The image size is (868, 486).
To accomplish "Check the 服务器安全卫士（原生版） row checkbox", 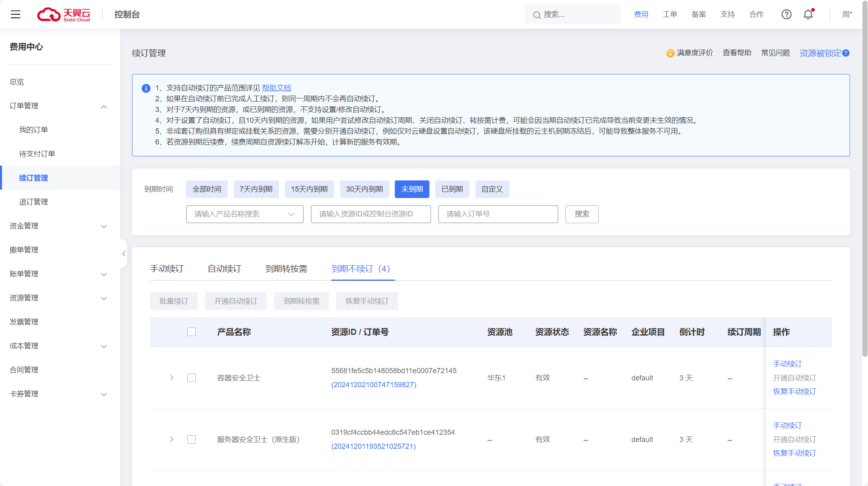I will click(x=191, y=439).
